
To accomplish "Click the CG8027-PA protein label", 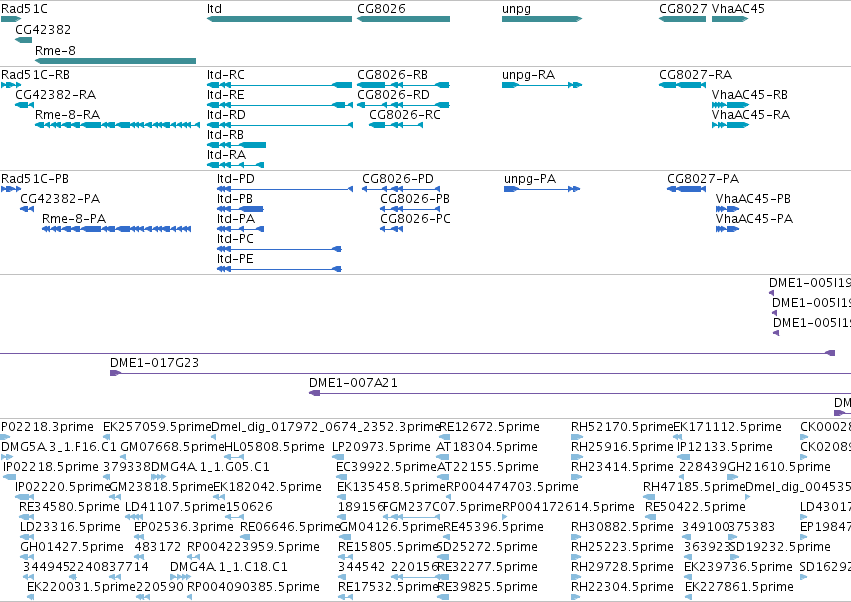I will click(x=703, y=179).
